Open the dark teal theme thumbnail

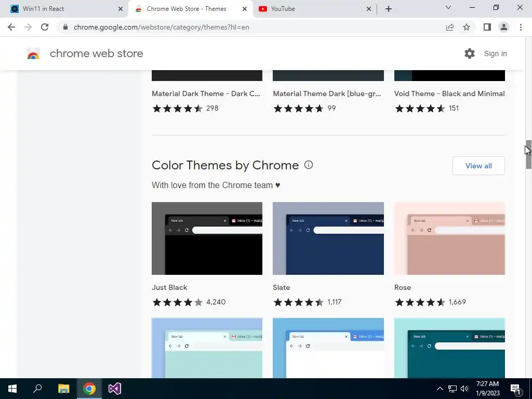[x=449, y=348]
